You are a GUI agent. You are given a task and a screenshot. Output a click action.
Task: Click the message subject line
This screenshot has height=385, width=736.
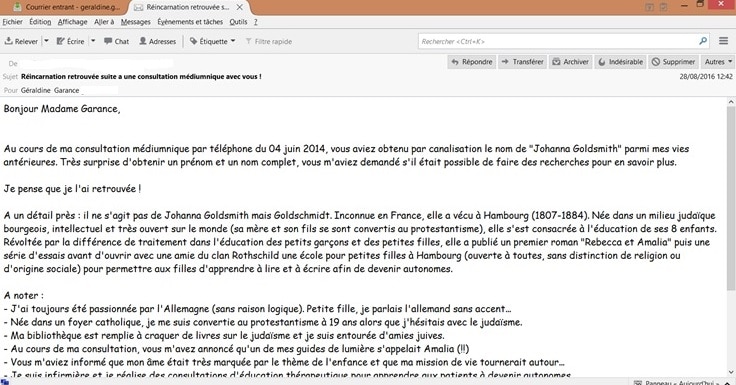coord(141,76)
